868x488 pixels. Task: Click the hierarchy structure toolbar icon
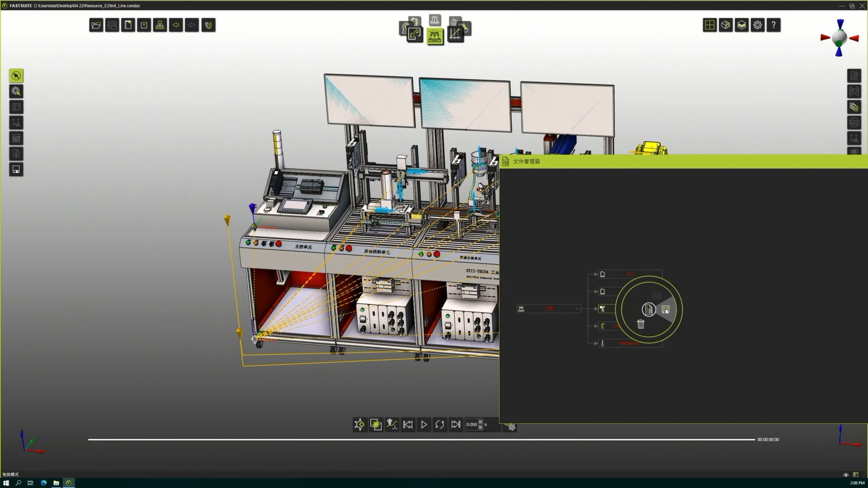(160, 25)
